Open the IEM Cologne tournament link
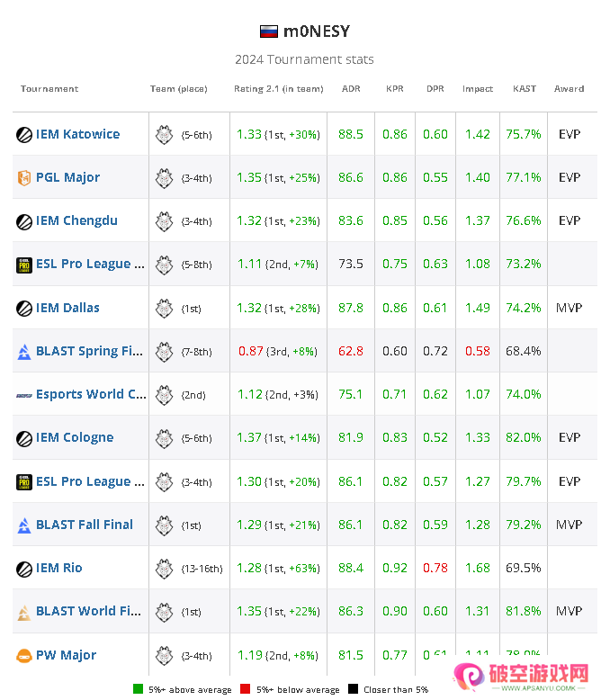610x700 pixels. pos(75,438)
